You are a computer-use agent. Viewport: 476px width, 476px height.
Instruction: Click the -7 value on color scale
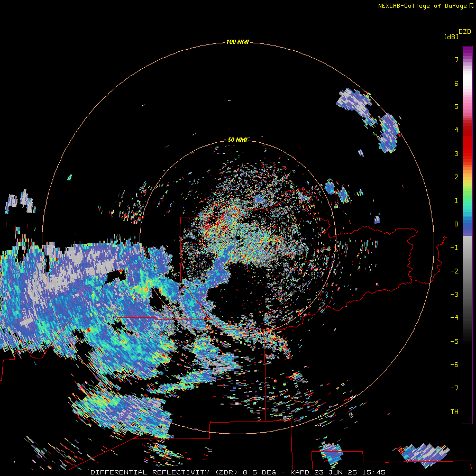tap(454, 388)
